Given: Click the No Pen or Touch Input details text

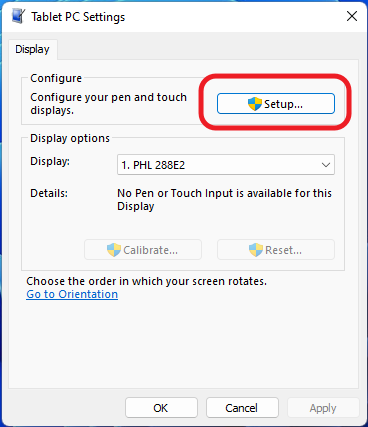Looking at the screenshot, I should 224,199.
